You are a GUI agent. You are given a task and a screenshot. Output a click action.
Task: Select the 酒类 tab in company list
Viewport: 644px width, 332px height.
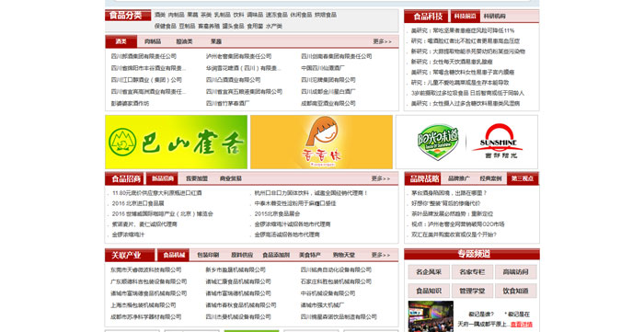121,41
